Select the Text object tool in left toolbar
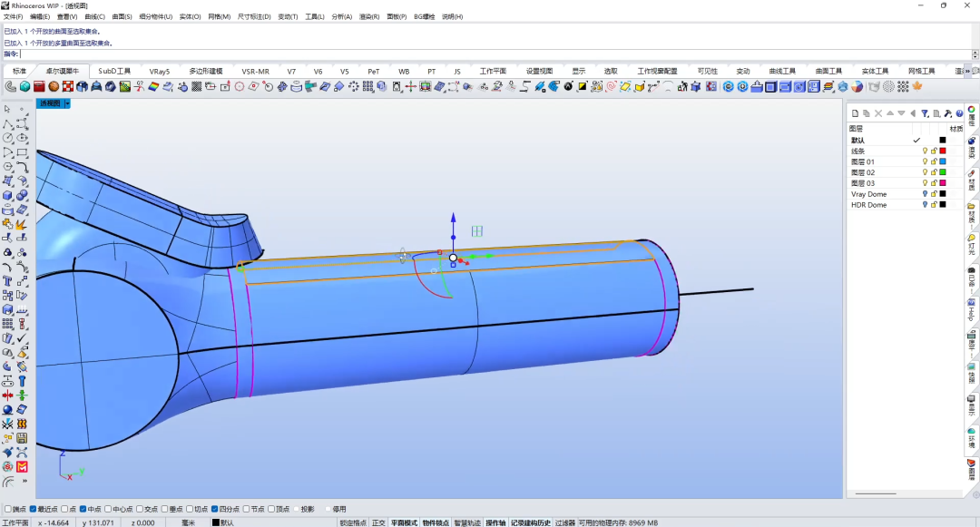980x527 pixels. [x=7, y=281]
